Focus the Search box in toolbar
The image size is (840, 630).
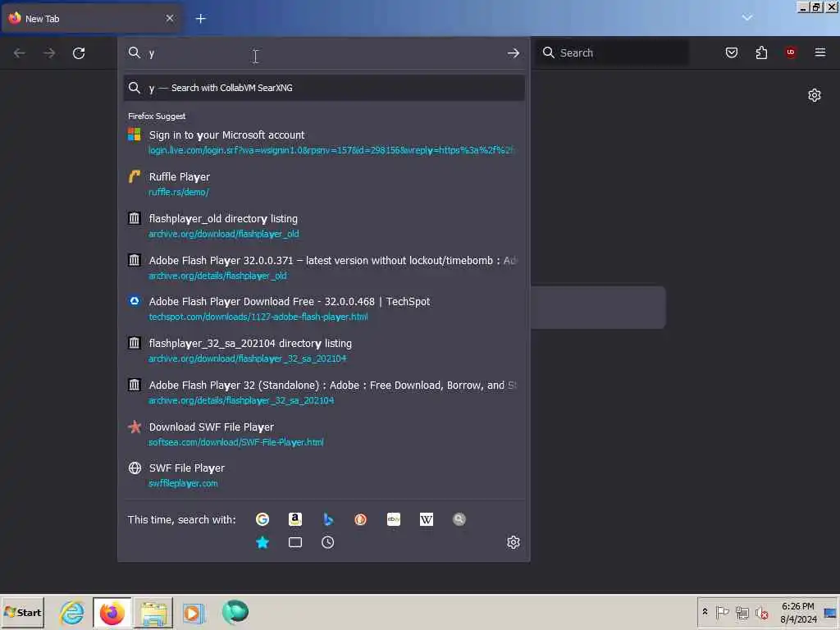point(612,52)
